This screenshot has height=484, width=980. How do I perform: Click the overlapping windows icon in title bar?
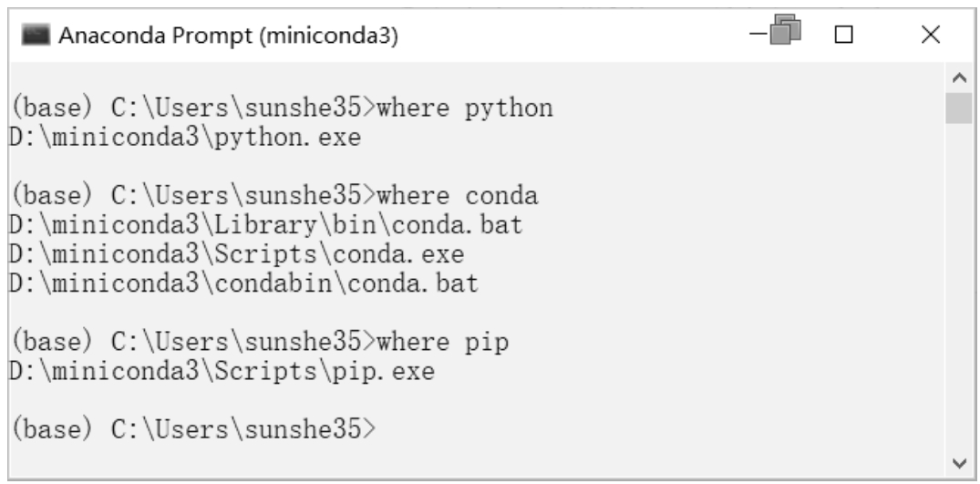(785, 29)
